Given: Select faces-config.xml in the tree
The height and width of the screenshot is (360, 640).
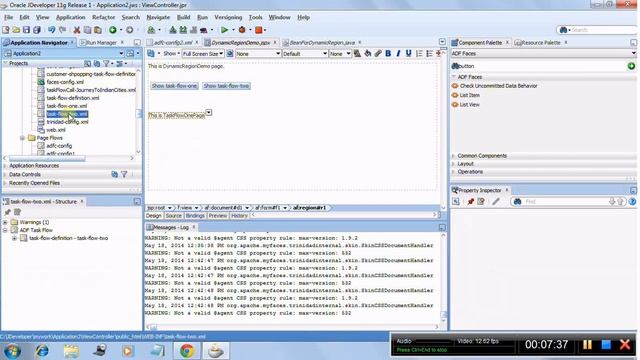Looking at the screenshot, I should click(65, 82).
